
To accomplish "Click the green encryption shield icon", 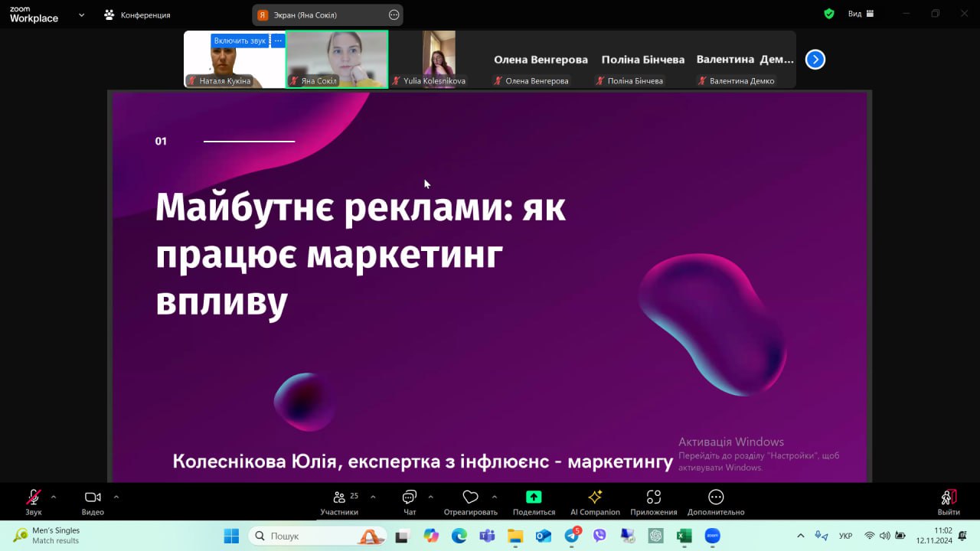I will pyautogui.click(x=829, y=14).
